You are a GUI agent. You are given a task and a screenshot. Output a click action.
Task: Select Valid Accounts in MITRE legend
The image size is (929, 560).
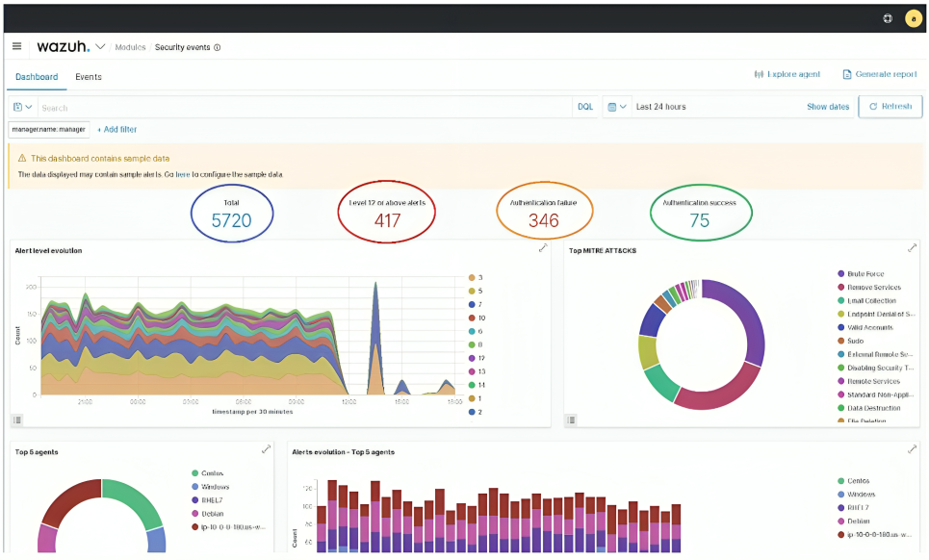click(x=865, y=327)
